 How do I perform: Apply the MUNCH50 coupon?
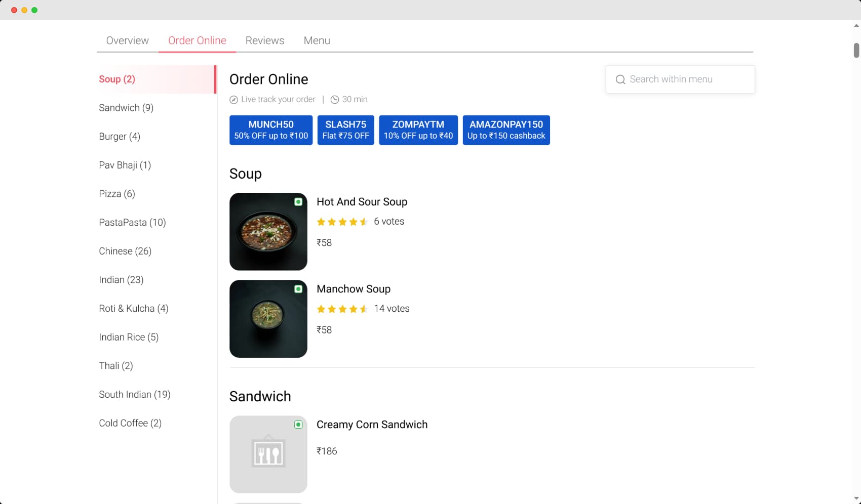click(271, 130)
